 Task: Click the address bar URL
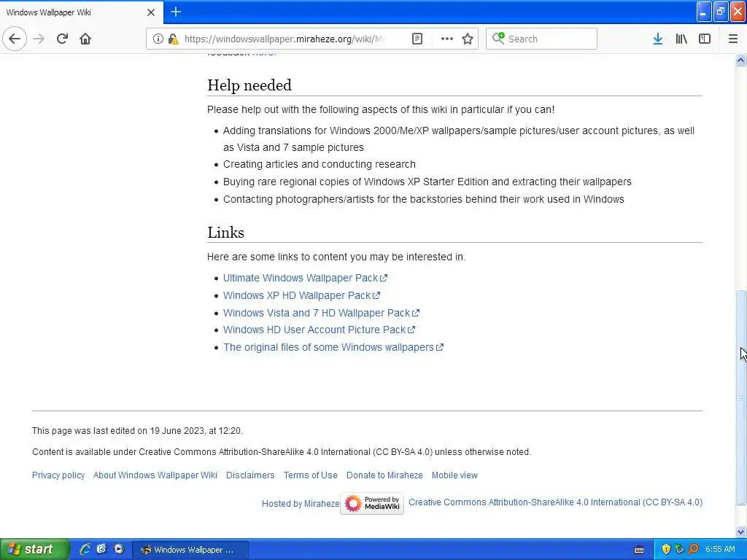284,39
